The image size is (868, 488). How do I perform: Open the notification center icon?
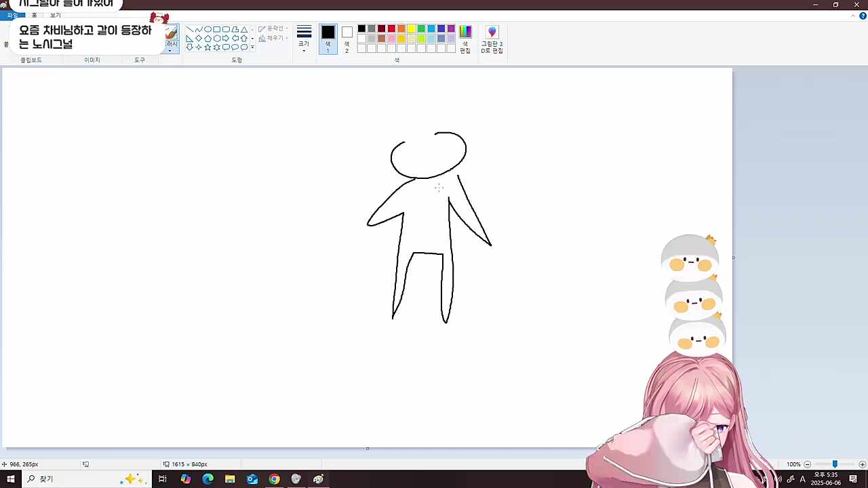(853, 479)
